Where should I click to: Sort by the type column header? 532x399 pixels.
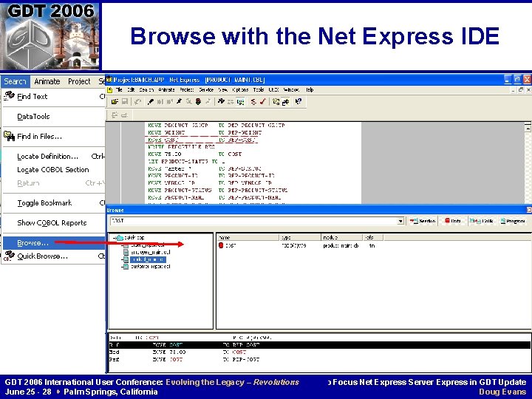point(300,237)
